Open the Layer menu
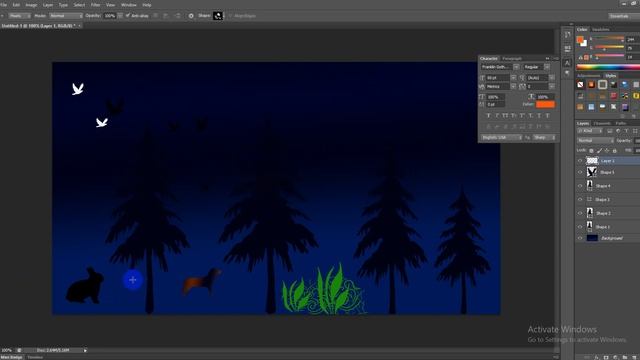This screenshot has width=640, height=360. (x=48, y=5)
